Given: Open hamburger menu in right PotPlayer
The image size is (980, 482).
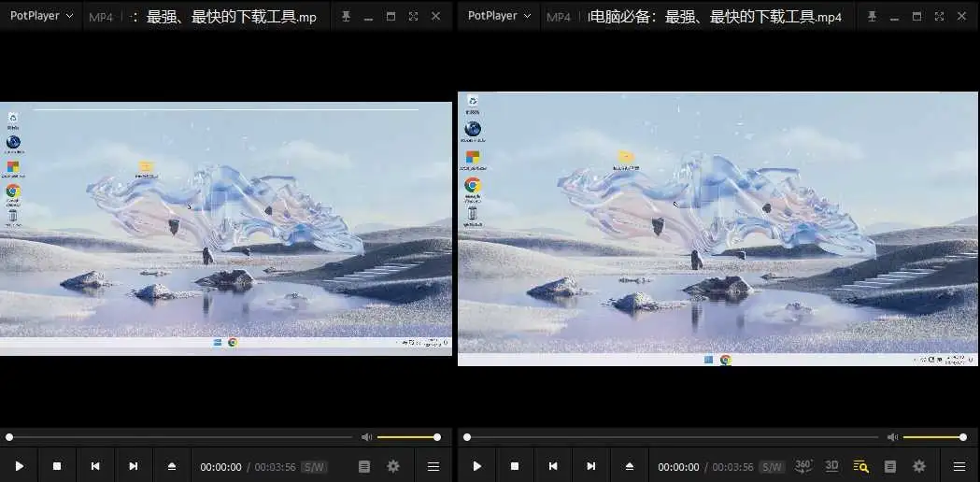Looking at the screenshot, I should point(959,466).
